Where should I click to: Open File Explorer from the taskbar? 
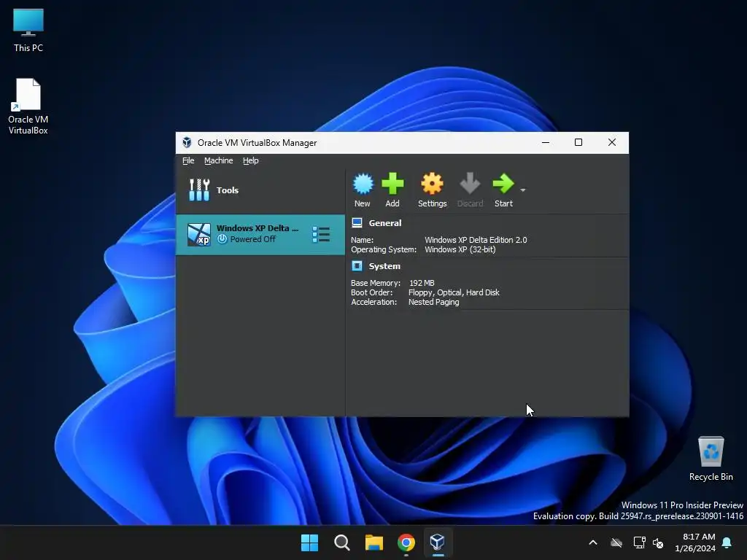(x=374, y=542)
